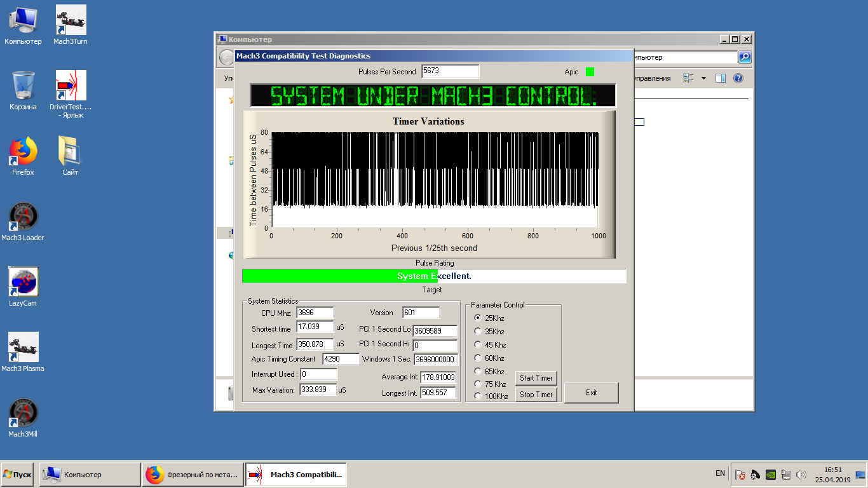Click the SYSTEM UNDER MACH3 CONTROL display
The height and width of the screenshot is (488, 868).
(x=433, y=96)
